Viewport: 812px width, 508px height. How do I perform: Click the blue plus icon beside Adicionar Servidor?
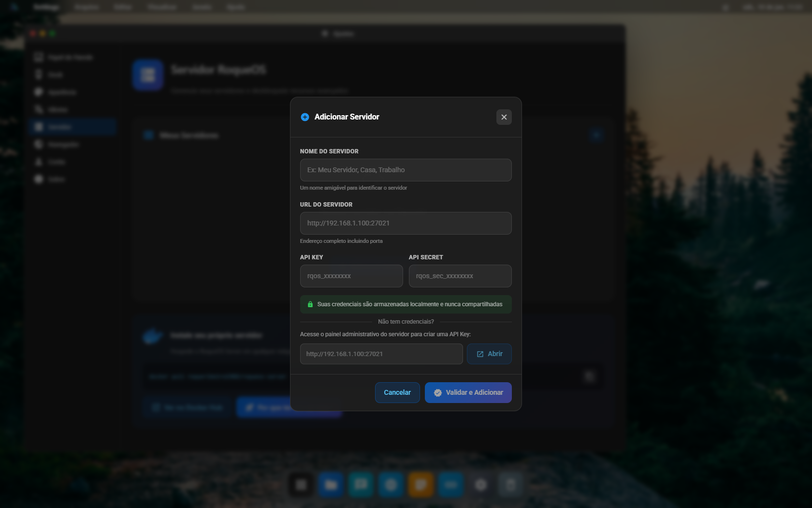point(305,117)
